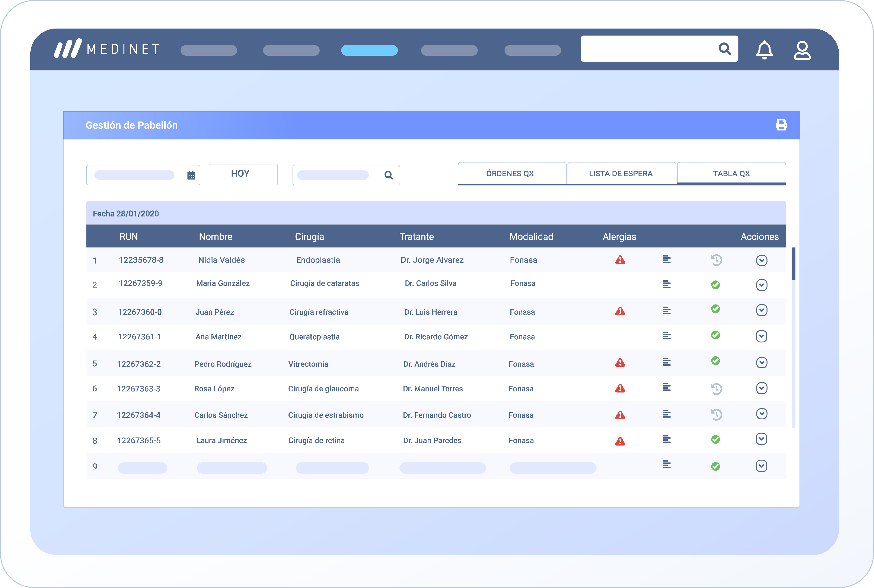Expand actions dropdown for Maria González
The width and height of the screenshot is (874, 588).
click(761, 285)
